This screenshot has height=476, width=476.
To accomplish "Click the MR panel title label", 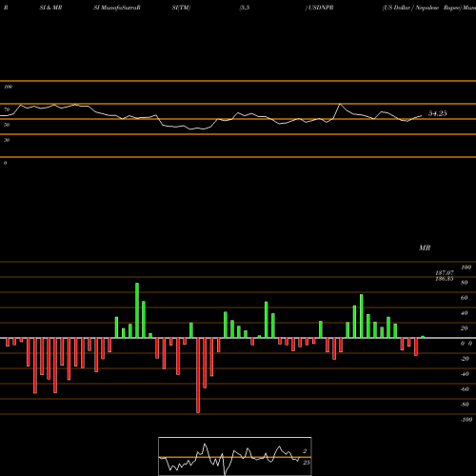I will click(x=425, y=248).
